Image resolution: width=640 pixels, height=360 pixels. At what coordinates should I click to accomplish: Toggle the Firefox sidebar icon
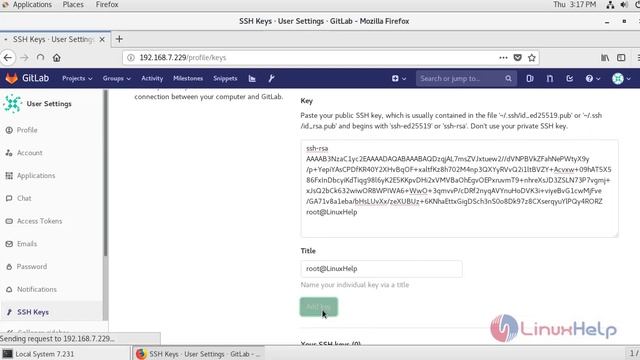(x=621, y=58)
